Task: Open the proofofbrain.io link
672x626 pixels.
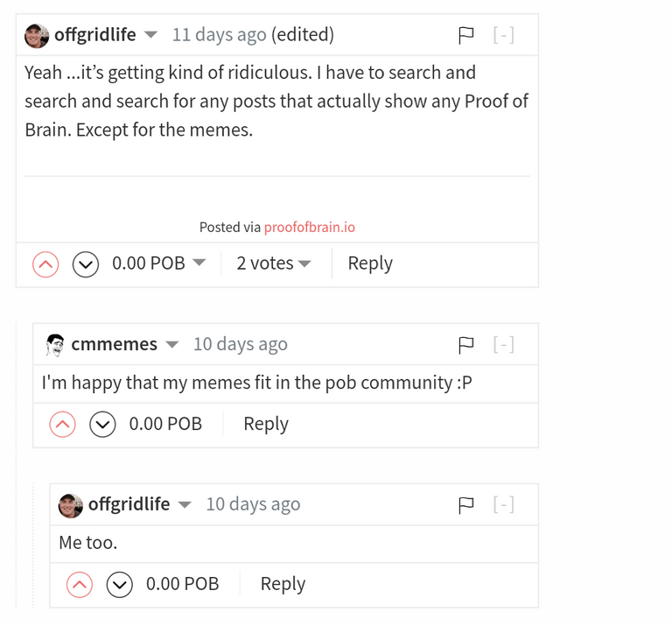Action: tap(310, 227)
